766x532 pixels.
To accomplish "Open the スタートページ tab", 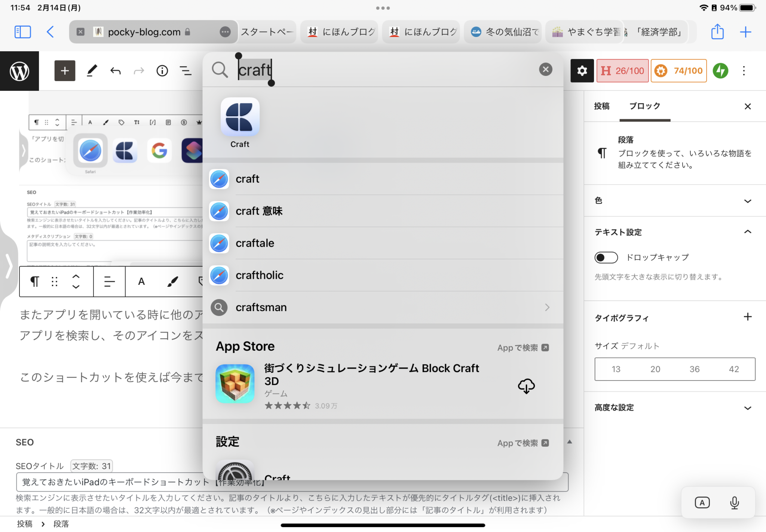I will point(267,32).
